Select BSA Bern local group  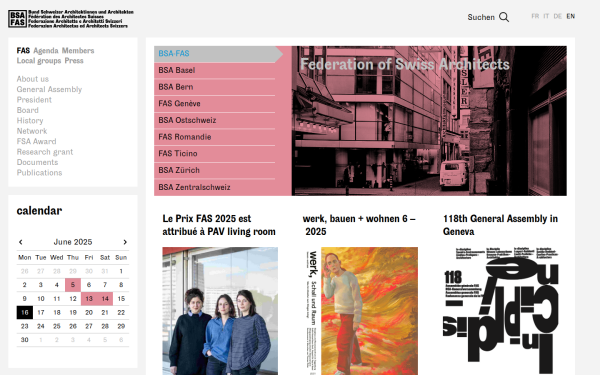[214, 87]
